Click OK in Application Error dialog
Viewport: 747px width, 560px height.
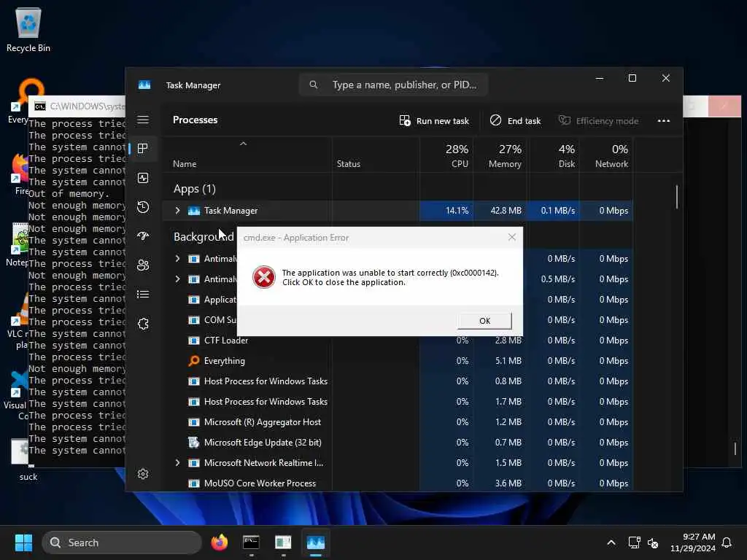pos(484,321)
